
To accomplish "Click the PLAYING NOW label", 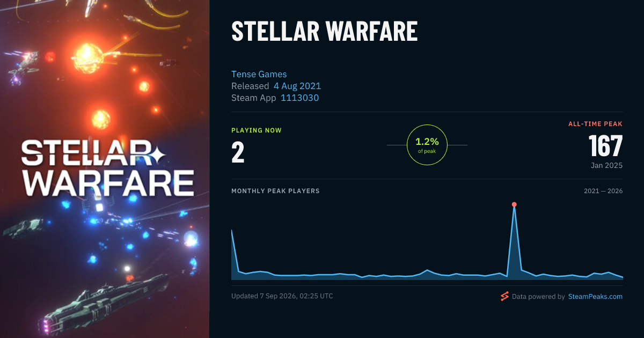I will point(257,130).
